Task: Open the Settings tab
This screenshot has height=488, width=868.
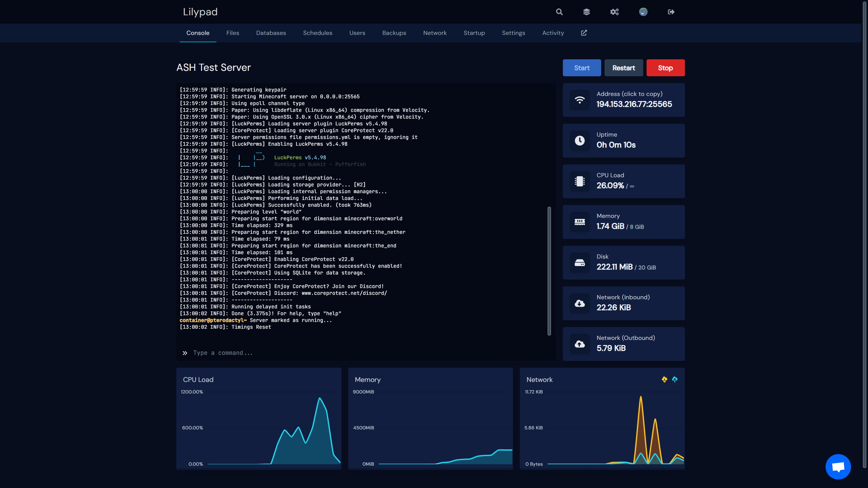Action: [514, 33]
